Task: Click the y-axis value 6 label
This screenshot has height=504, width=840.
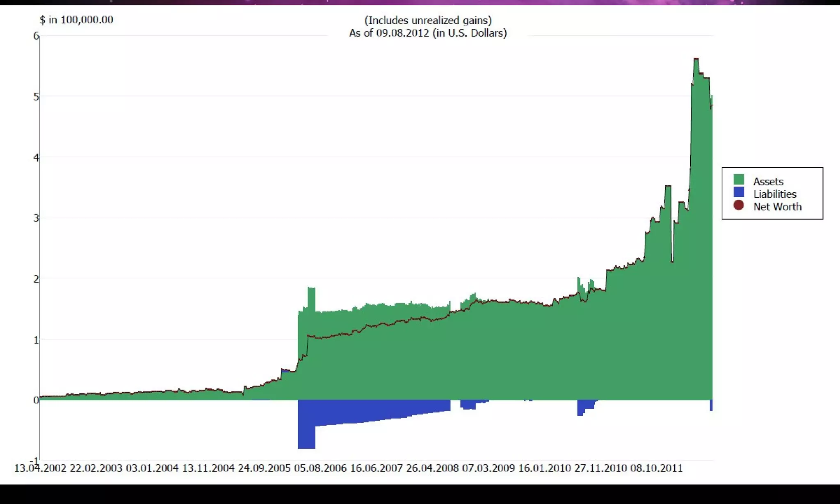Action: click(x=36, y=36)
